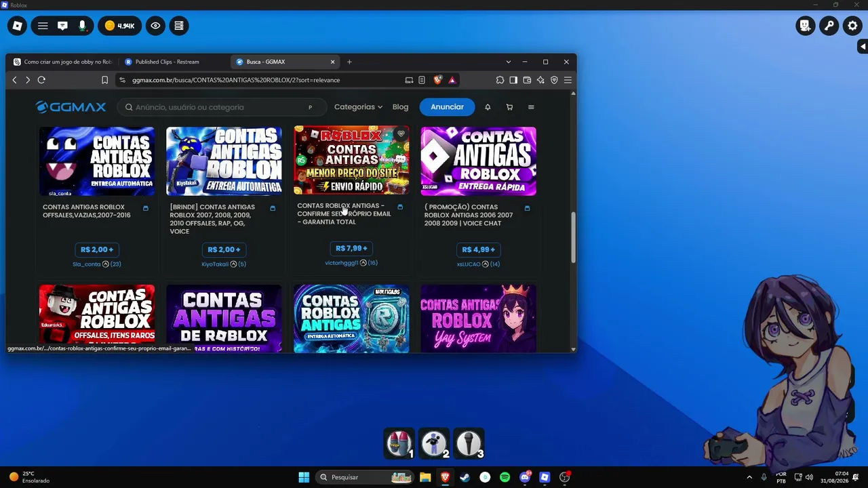
Task: Close the Busca - GGMAX tab
Action: click(x=332, y=62)
